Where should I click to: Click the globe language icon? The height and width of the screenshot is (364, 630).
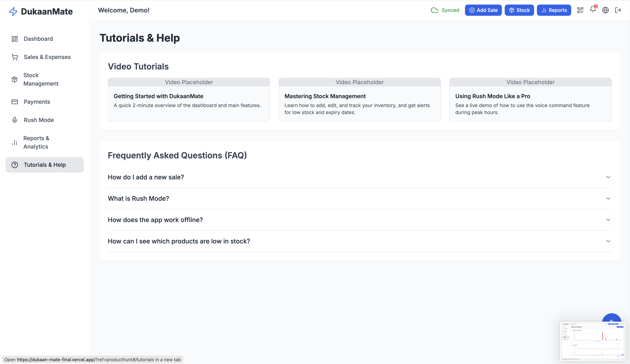click(x=605, y=10)
